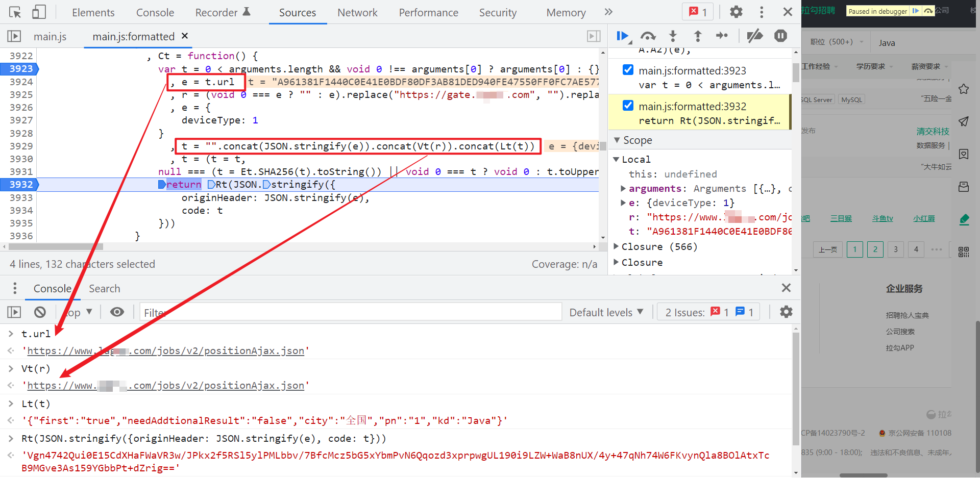980x478 pixels.
Task: Open the errors count badge
Action: [698, 12]
